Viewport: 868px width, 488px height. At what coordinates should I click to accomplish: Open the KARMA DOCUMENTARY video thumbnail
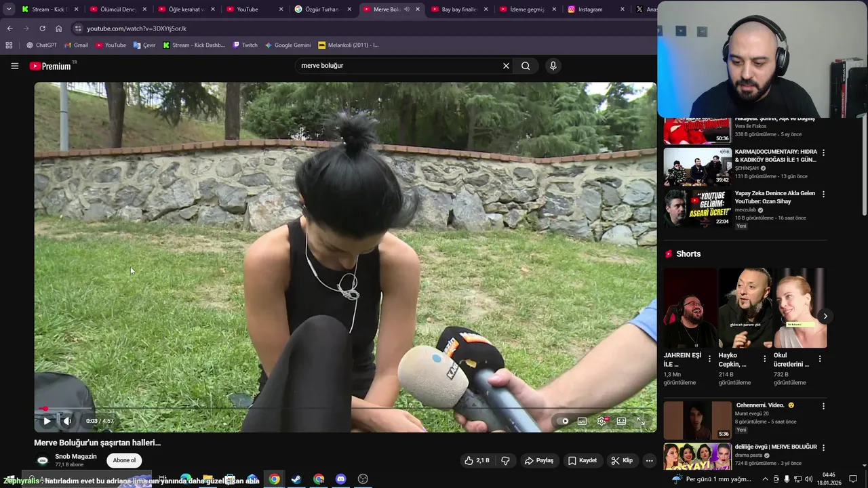click(x=697, y=166)
